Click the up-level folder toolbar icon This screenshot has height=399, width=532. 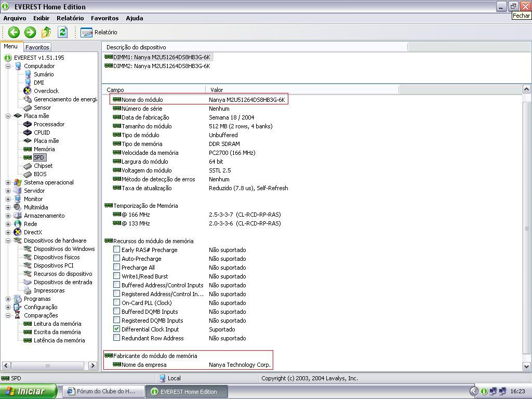coord(46,32)
